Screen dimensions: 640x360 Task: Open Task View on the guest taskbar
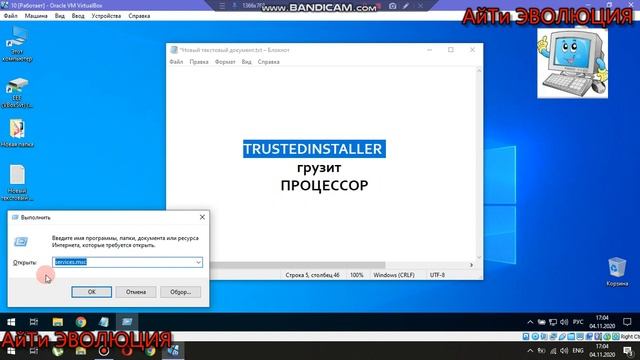point(34,322)
